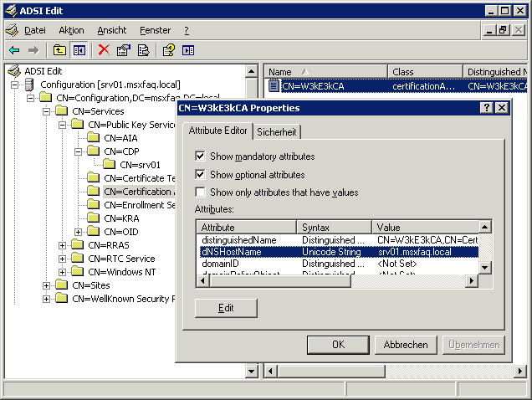Open the ? help menu

187,31
